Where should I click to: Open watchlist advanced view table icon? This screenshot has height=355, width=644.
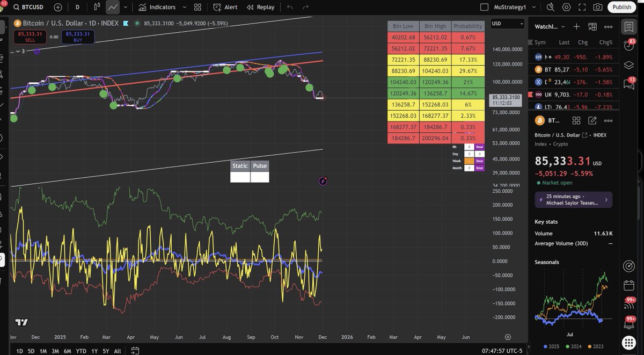coord(592,26)
